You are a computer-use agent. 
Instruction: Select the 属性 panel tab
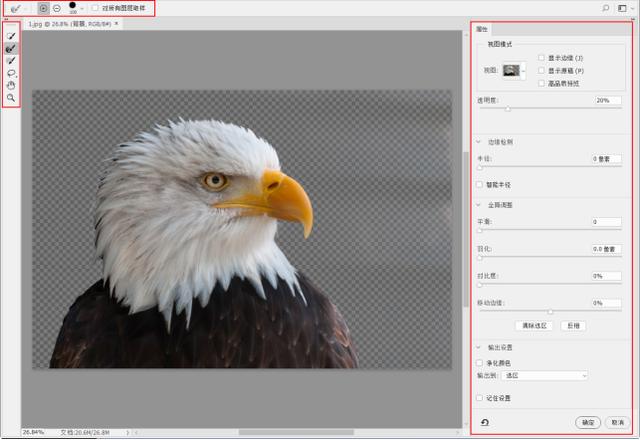482,29
